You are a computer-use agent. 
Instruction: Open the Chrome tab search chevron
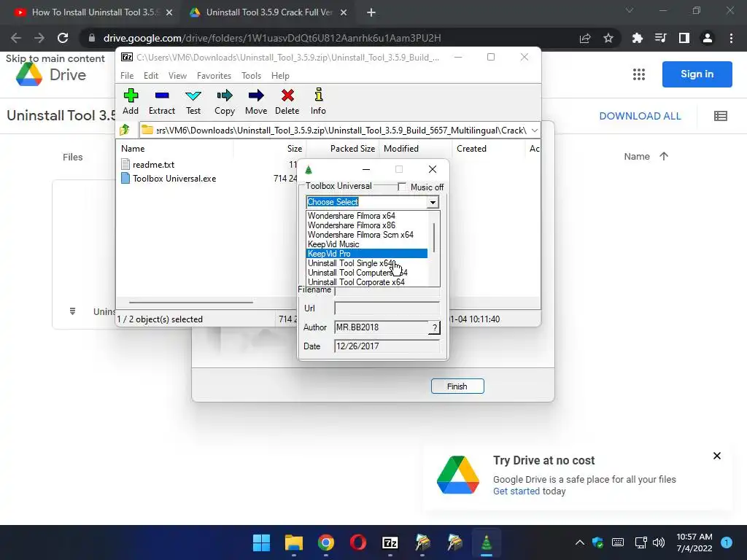pos(630,10)
